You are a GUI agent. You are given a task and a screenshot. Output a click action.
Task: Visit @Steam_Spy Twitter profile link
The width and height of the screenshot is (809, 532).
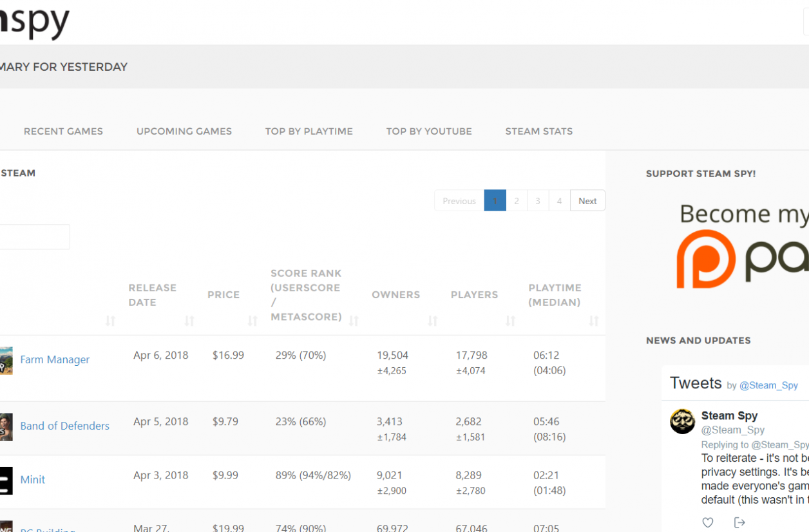pos(768,385)
